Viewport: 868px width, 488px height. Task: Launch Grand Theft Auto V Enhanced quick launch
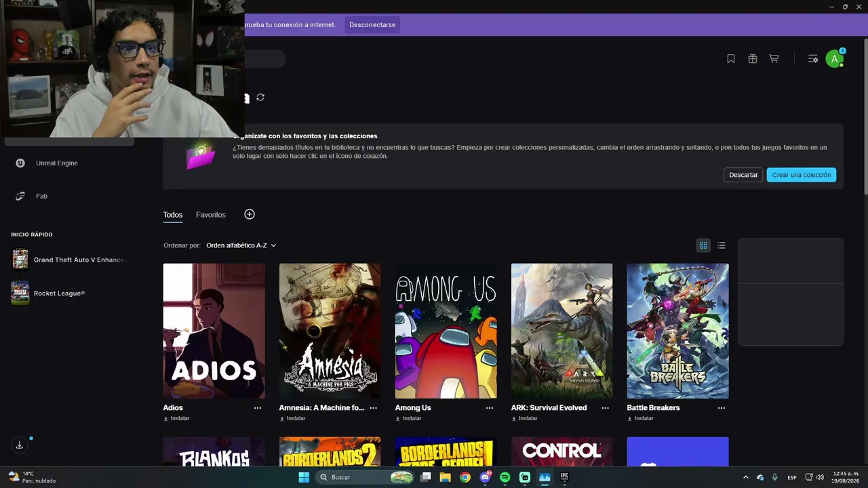coord(70,260)
